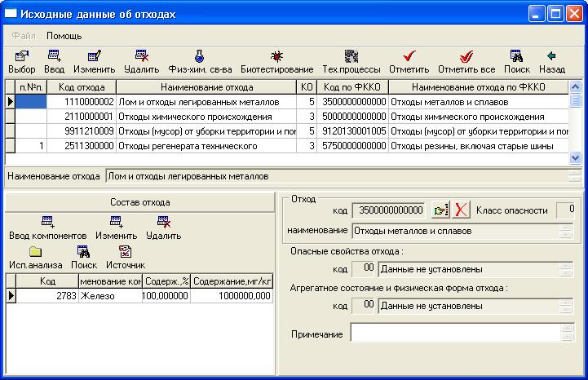Go back with Назад arrow icon
This screenshot has width=588, height=380.
552,56
